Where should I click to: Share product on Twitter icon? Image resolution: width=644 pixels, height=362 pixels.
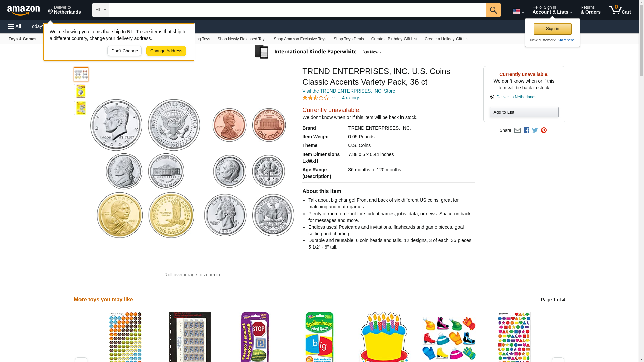(x=535, y=130)
